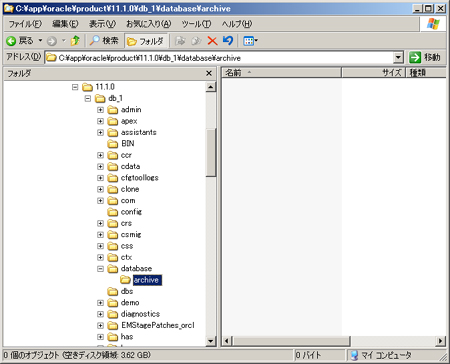Viewport: 450px width, 364px height.
Task: Close the Folders pane with X
Action: click(x=209, y=73)
